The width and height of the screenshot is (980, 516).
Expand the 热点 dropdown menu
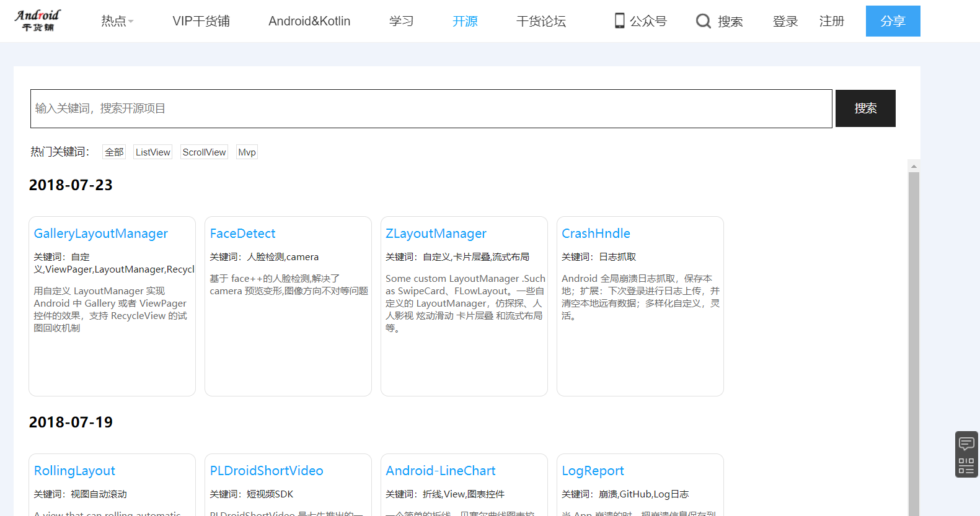[117, 21]
